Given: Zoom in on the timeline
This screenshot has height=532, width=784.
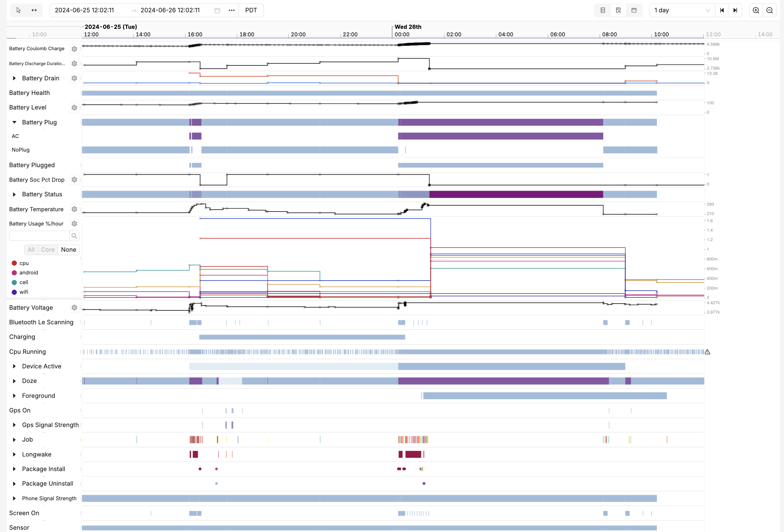Looking at the screenshot, I should (756, 10).
